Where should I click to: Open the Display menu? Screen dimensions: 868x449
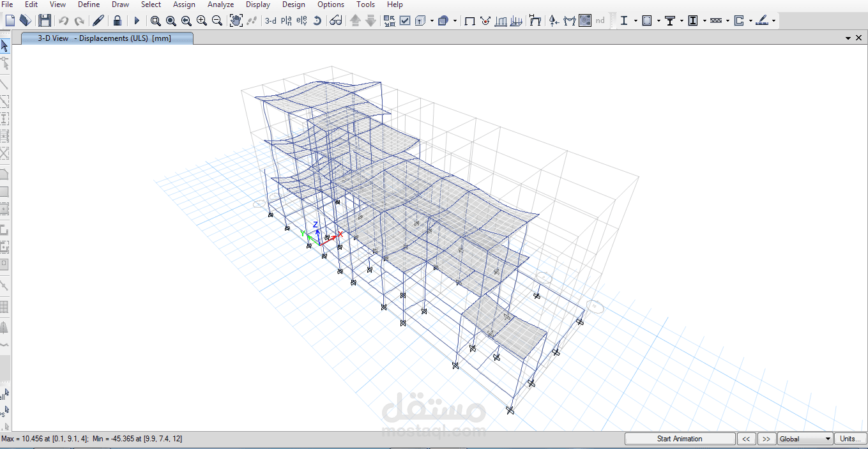tap(258, 4)
